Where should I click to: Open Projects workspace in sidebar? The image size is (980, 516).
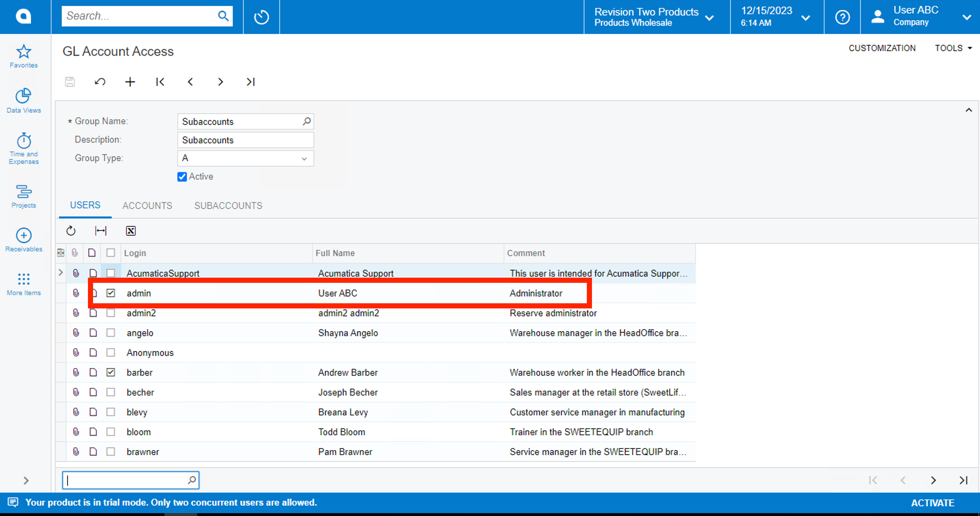(x=24, y=196)
